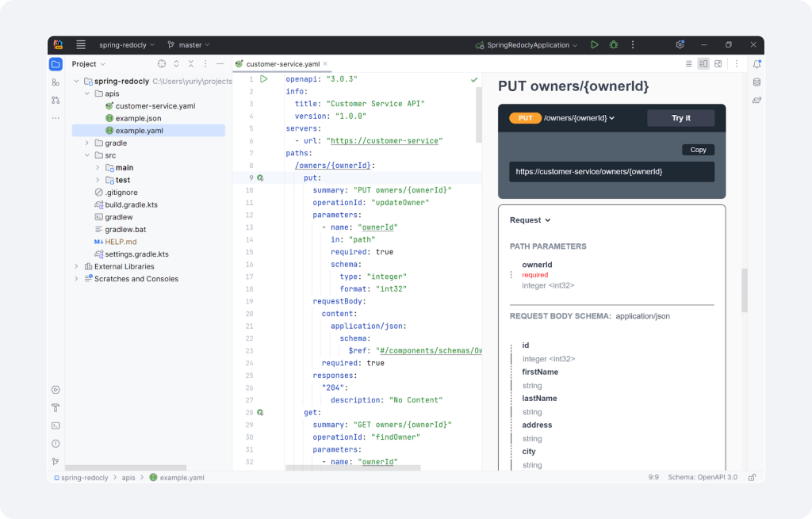The width and height of the screenshot is (812, 519).
Task: Open the Project view selector dropdown
Action: [x=89, y=63]
